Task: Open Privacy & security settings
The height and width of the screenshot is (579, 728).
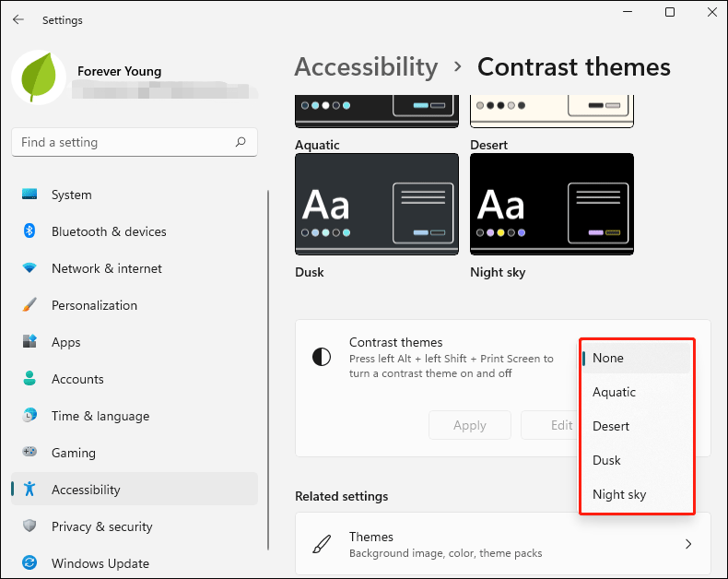Action: [x=135, y=526]
